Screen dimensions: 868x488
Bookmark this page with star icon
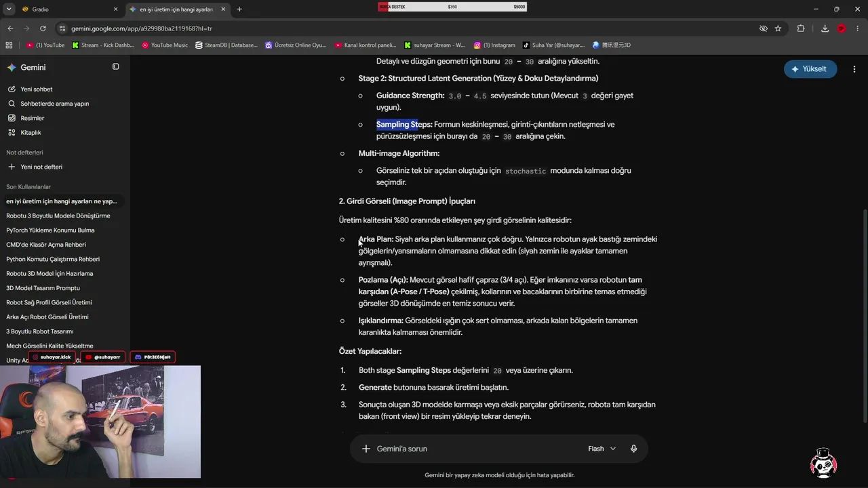pyautogui.click(x=778, y=28)
